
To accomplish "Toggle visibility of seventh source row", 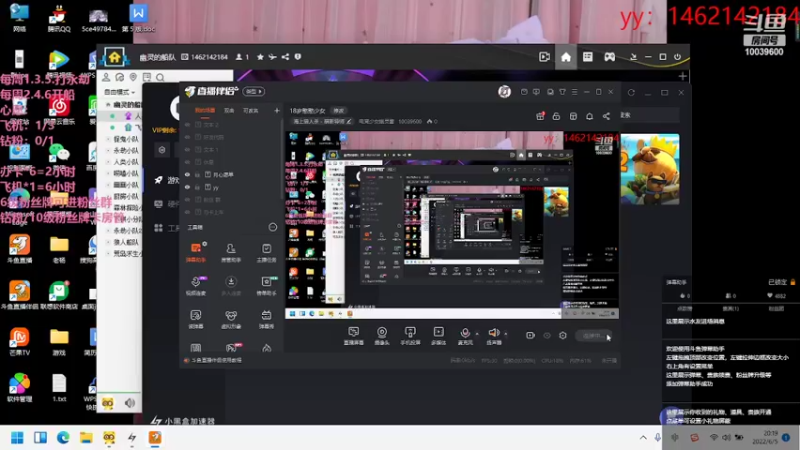I will point(187,199).
